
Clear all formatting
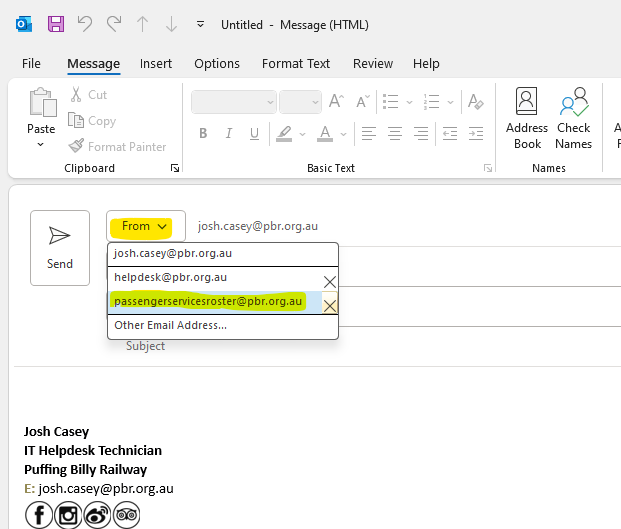point(475,101)
